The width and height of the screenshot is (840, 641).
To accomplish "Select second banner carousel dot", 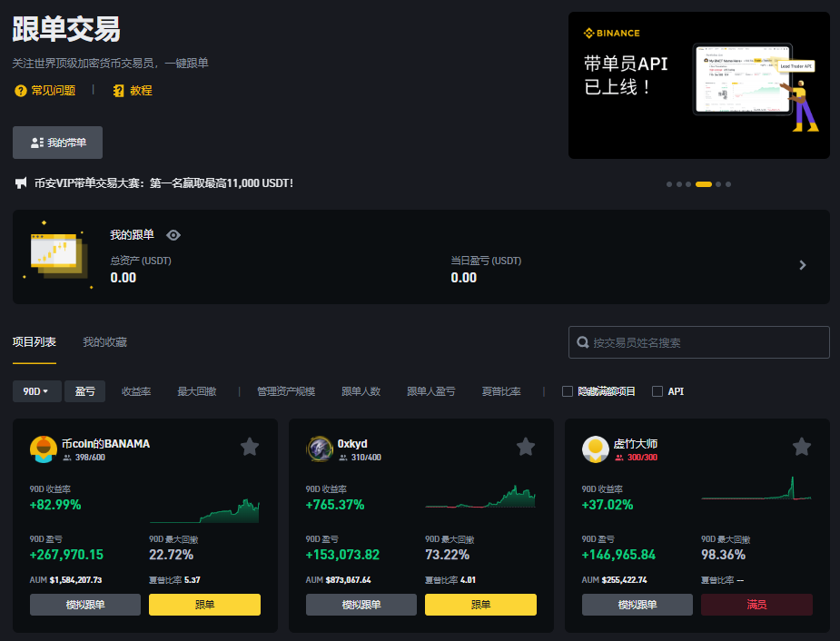I will 678,184.
